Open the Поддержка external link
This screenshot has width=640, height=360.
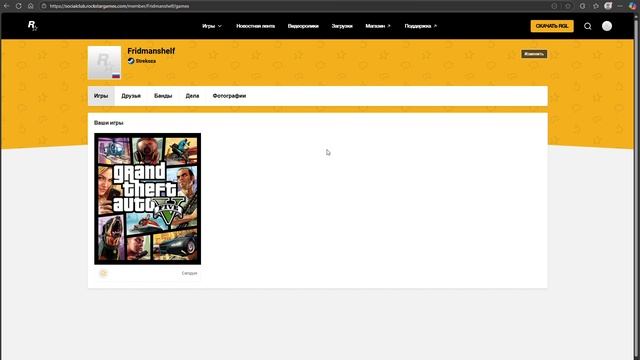point(420,26)
